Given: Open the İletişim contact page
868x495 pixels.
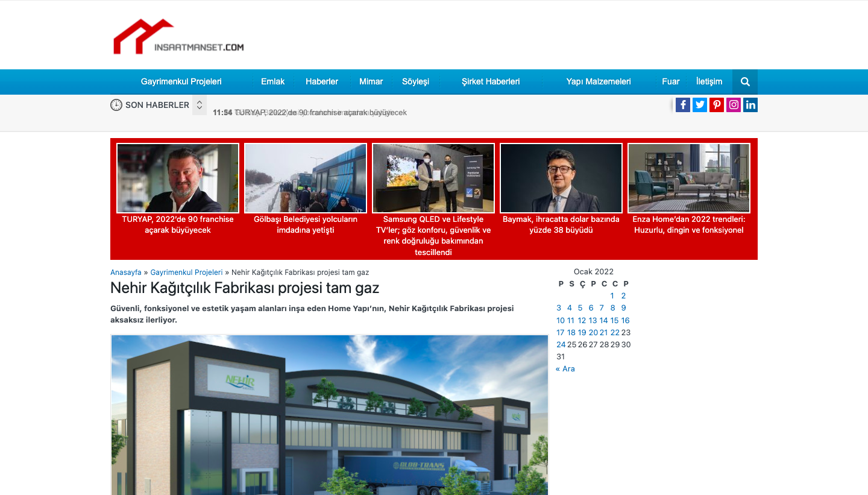Looking at the screenshot, I should [x=709, y=82].
